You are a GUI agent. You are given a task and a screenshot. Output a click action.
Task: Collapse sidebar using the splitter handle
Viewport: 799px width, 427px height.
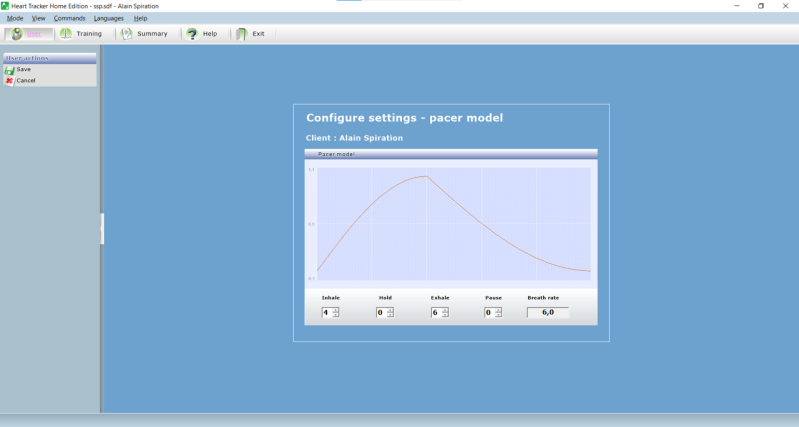click(x=102, y=229)
